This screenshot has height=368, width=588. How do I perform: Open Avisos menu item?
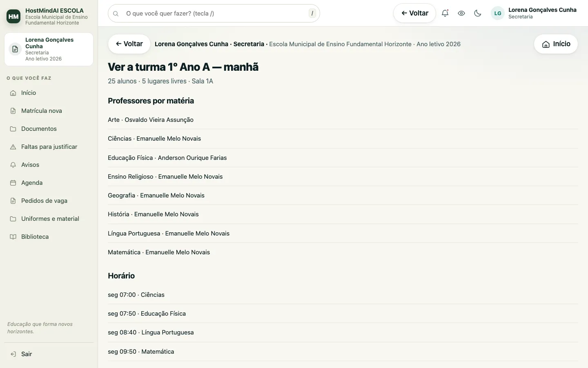[49, 165]
